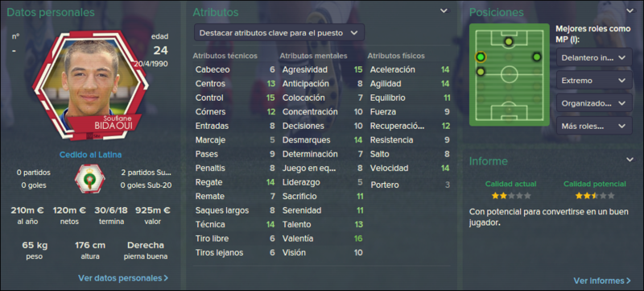Click the Valentía attribute row
Image resolution: width=644 pixels, height=291 pixels.
(x=323, y=239)
